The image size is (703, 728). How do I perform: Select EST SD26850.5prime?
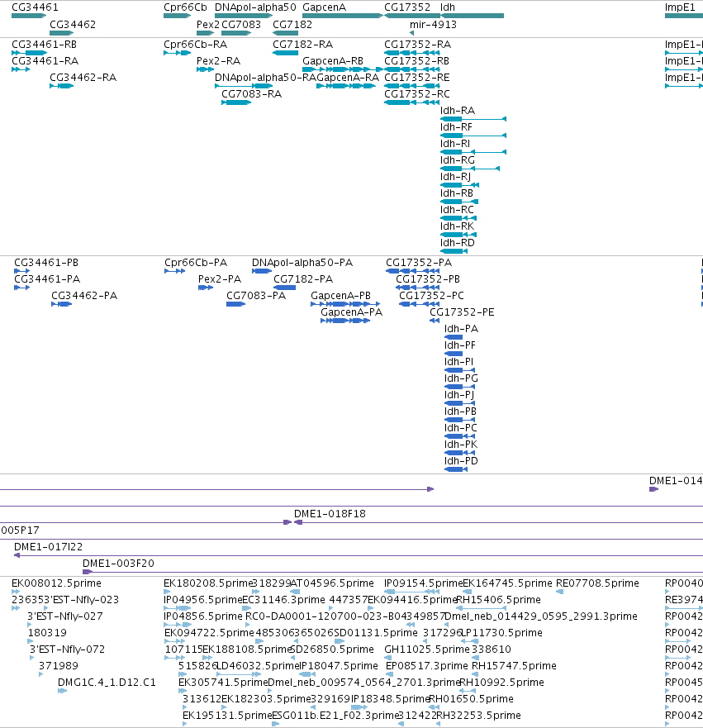[x=293, y=658]
